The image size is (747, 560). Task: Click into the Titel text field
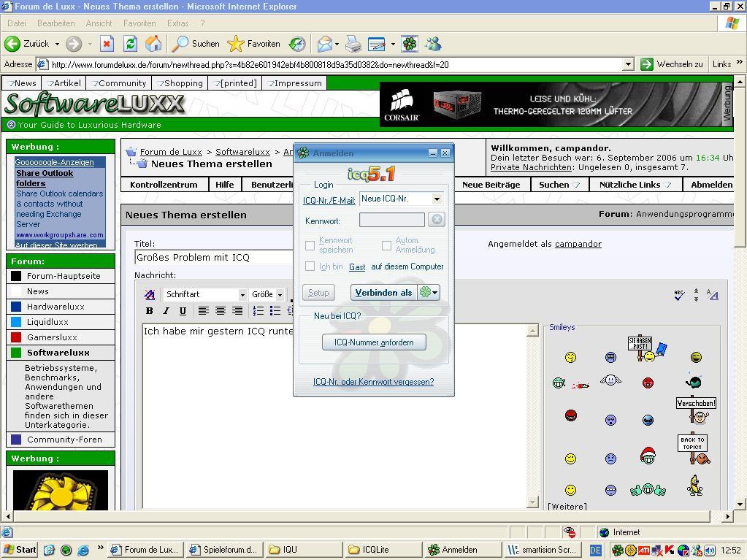214,257
